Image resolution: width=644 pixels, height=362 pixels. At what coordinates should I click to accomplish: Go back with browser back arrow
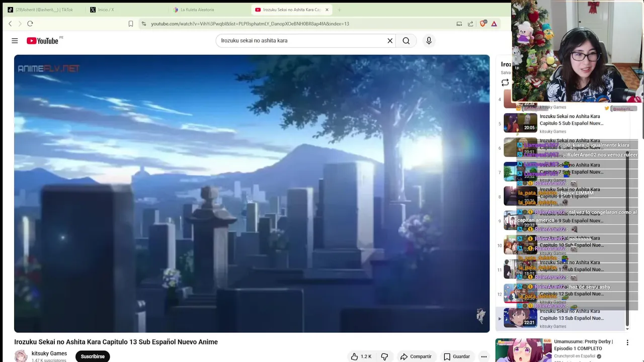(x=10, y=24)
